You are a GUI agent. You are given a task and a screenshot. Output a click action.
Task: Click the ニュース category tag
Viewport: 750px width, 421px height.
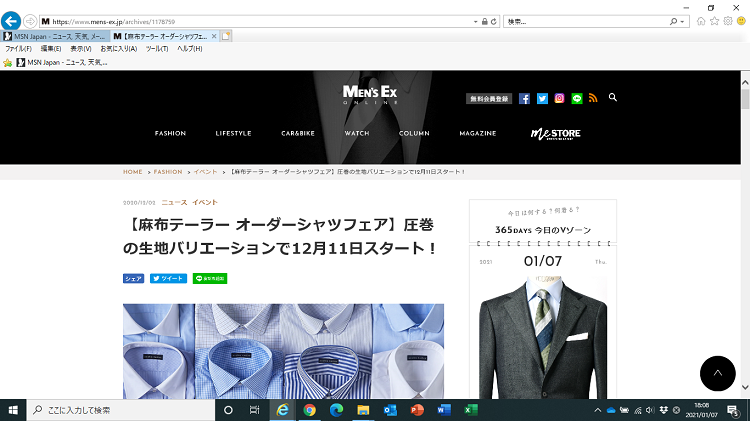click(174, 202)
